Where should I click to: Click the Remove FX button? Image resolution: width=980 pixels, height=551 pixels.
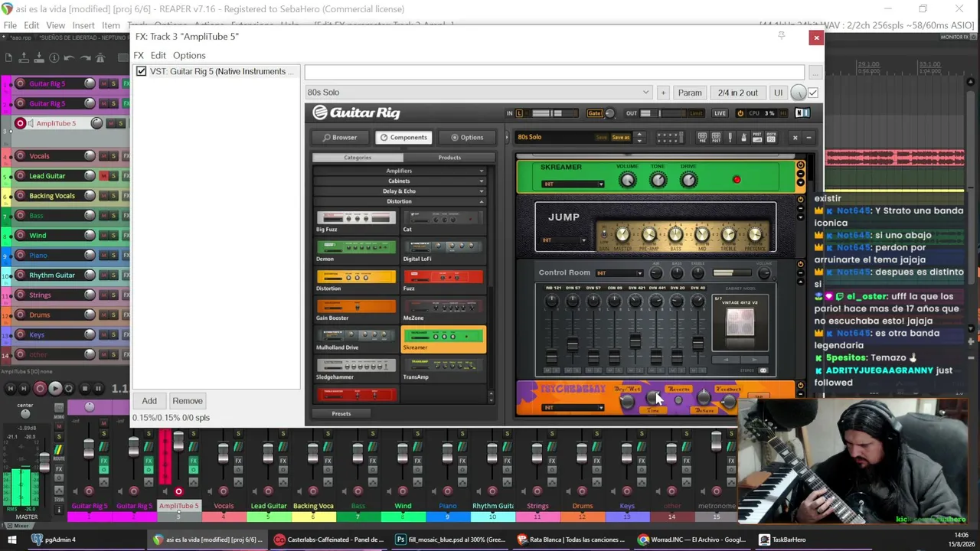pos(188,401)
